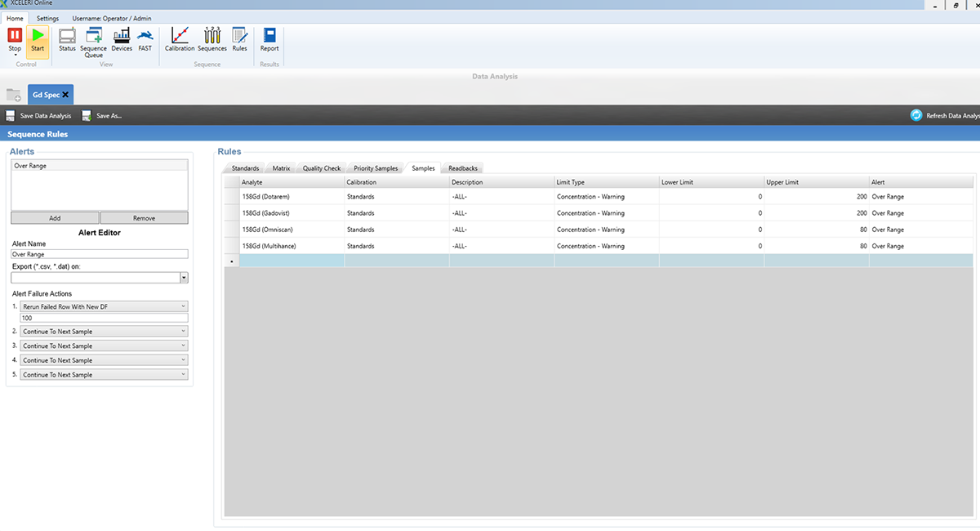Image resolution: width=980 pixels, height=531 pixels.
Task: Click the Stop button dropdown arrow
Action: point(15,56)
